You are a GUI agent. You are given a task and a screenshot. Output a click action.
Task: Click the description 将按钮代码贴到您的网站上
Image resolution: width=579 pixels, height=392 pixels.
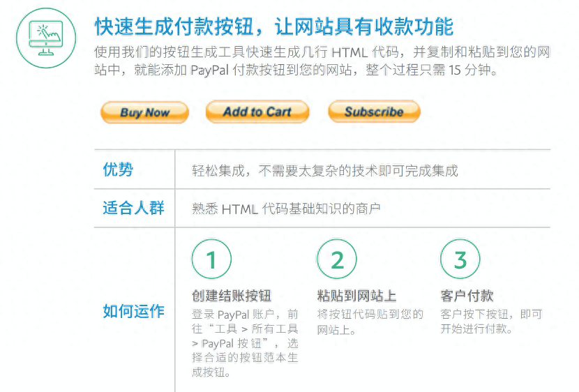coord(370,322)
